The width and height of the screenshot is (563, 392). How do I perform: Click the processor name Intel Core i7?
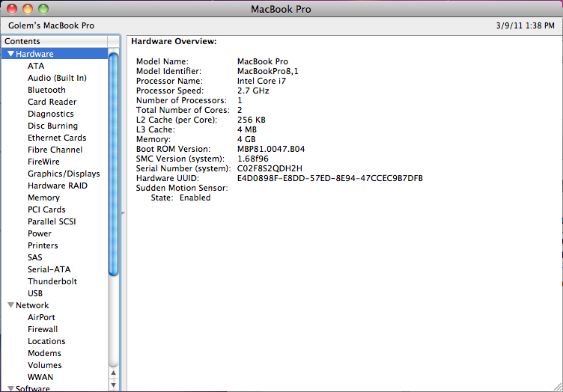[261, 81]
